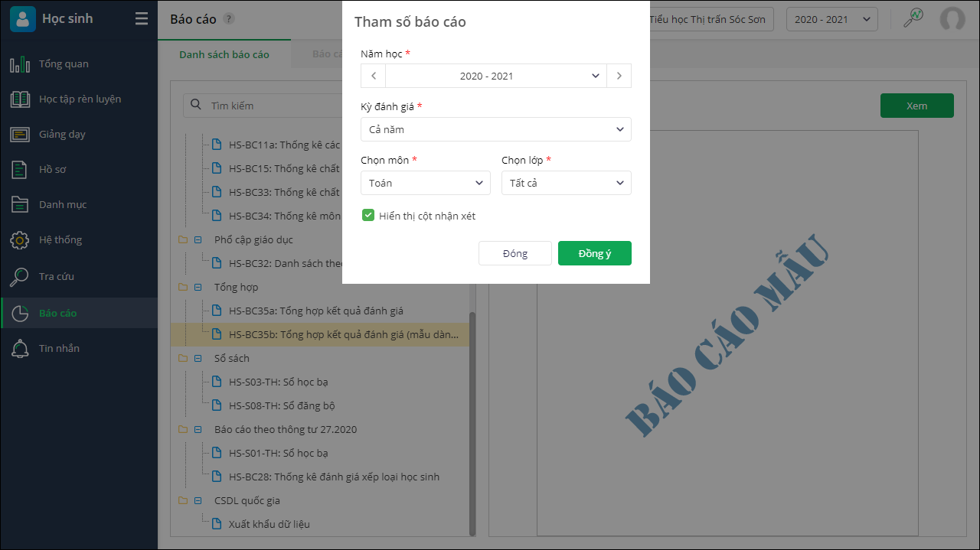Collapse the Sổ sách folder node
The width and height of the screenshot is (980, 550).
198,358
